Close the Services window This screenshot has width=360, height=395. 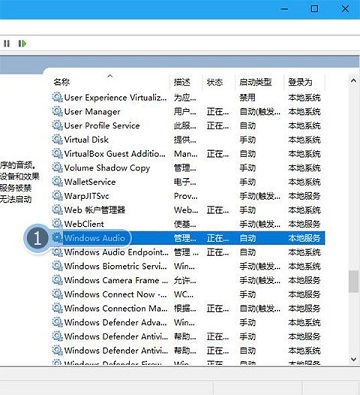coord(345,8)
